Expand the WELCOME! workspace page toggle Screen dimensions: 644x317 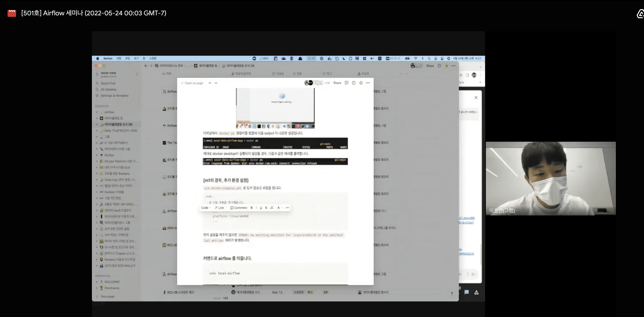(x=97, y=282)
